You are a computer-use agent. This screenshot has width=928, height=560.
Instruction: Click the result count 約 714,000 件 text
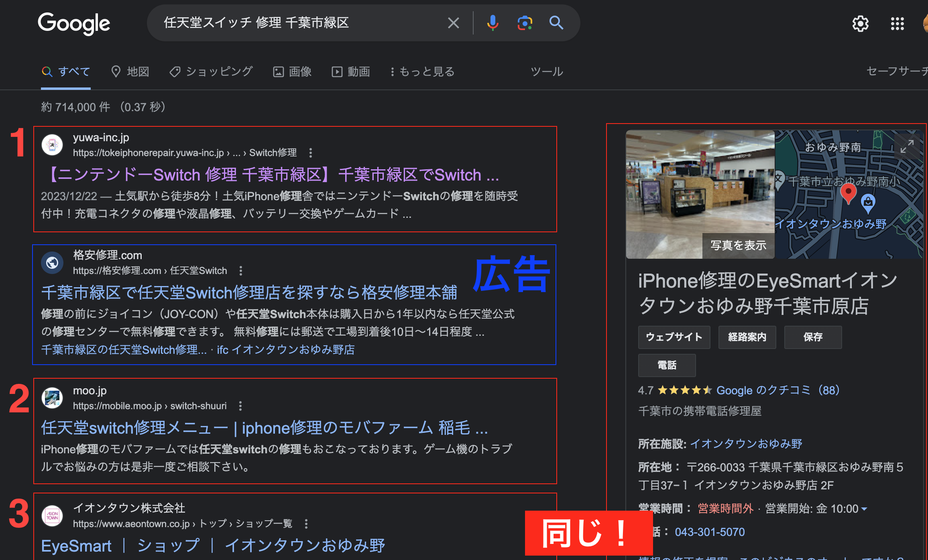point(75,107)
